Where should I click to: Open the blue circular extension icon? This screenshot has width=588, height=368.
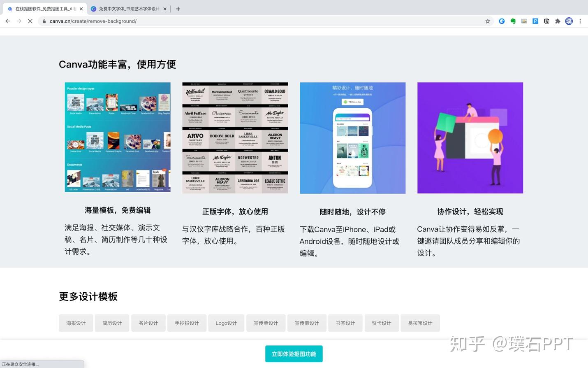(x=502, y=21)
